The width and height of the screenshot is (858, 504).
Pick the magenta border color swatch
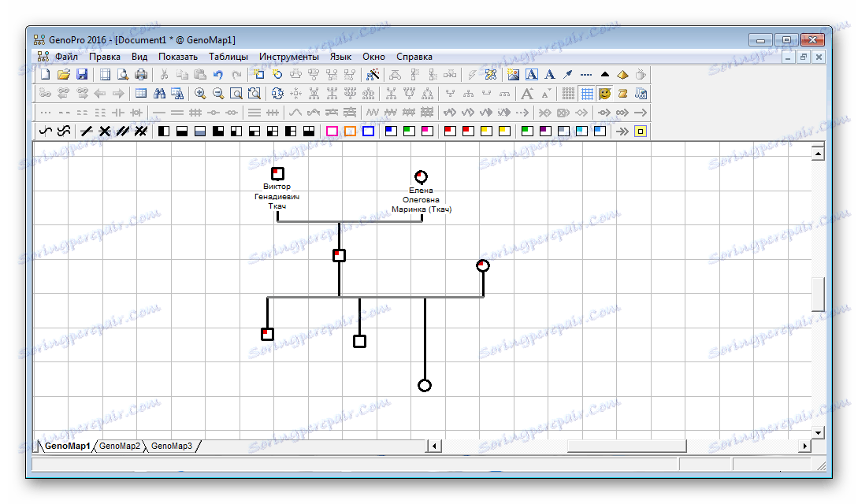(332, 132)
